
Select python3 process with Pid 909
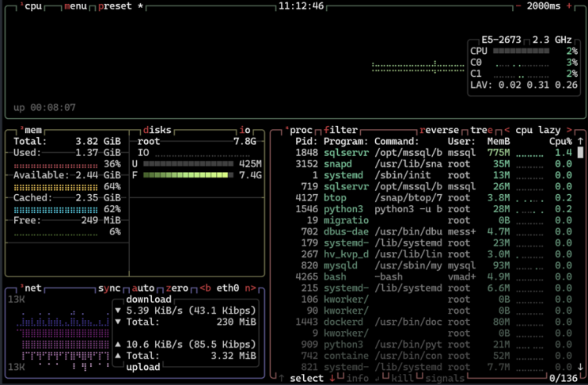point(434,344)
